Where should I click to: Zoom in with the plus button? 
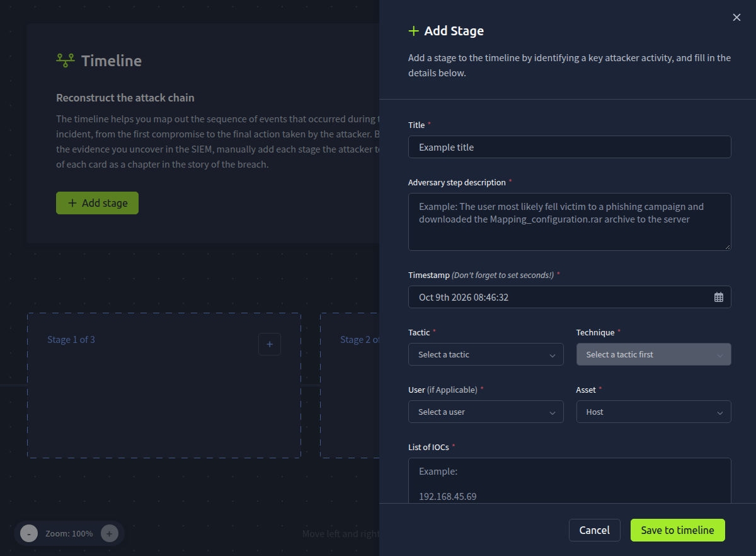tap(109, 533)
